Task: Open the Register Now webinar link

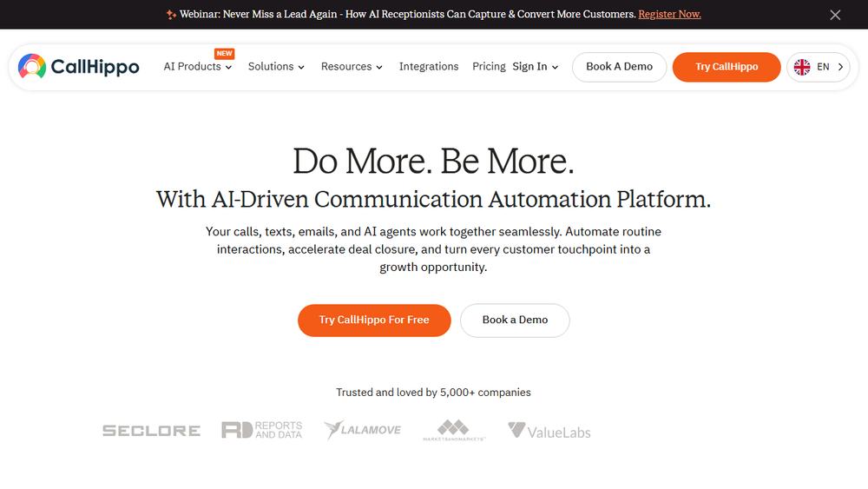Action: pos(669,15)
